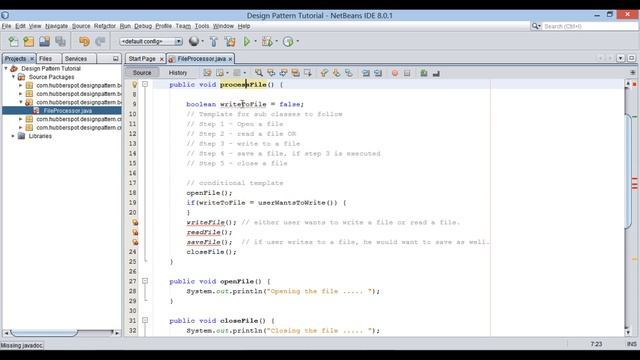Click the New File toolbar icon
Viewport: 640px width, 360px height.
click(x=13, y=41)
